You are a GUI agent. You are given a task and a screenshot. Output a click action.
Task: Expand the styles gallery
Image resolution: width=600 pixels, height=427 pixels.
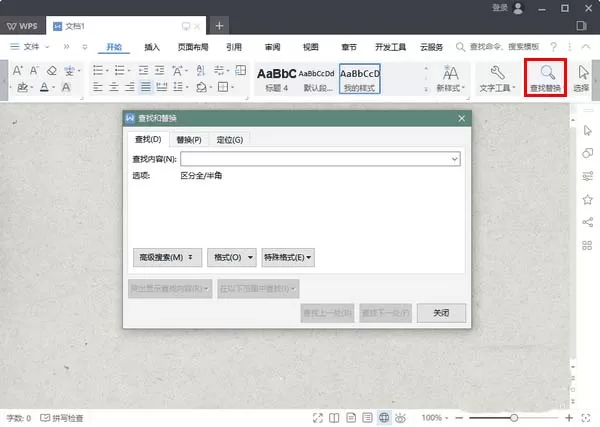pos(426,89)
